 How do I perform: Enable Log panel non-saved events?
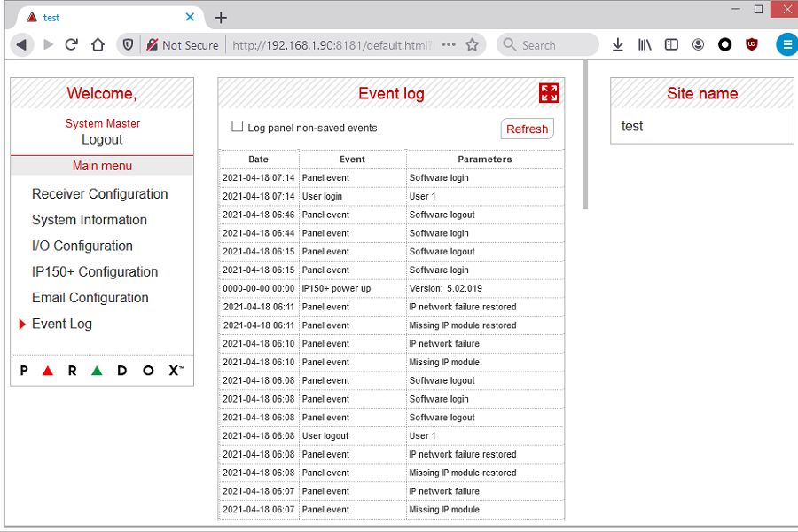[238, 127]
